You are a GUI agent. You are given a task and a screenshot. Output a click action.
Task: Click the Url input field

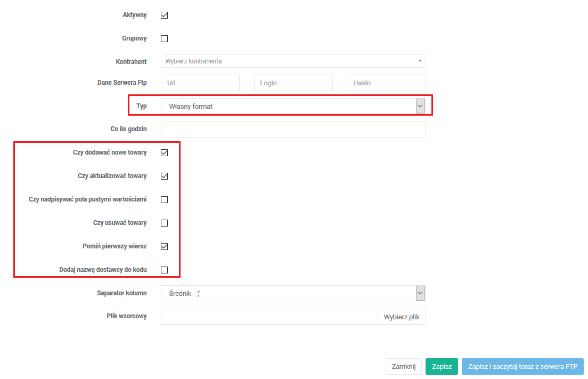200,83
